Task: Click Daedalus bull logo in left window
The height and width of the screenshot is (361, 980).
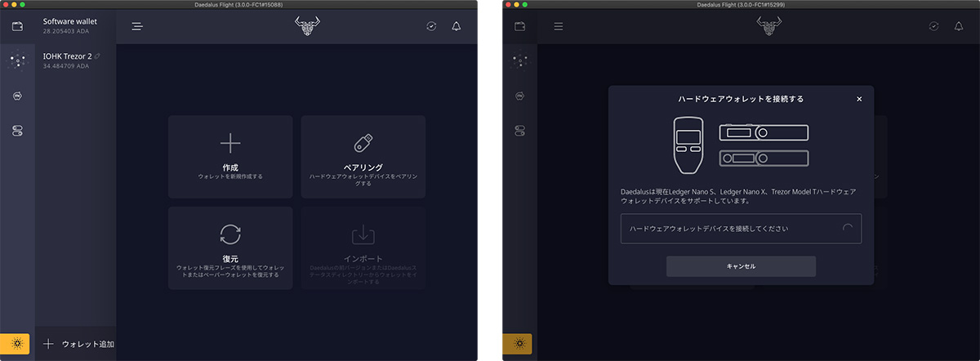Action: pos(308,26)
